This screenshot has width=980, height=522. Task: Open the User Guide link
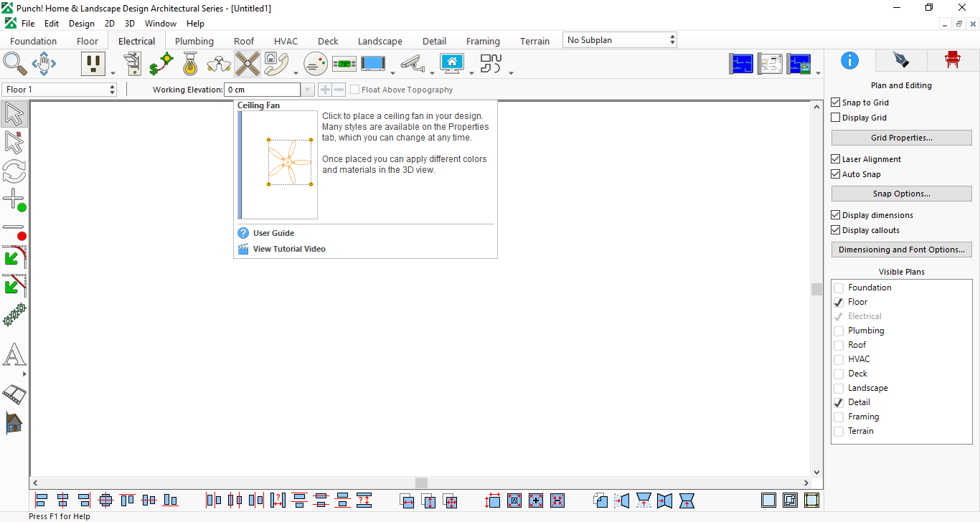(273, 233)
